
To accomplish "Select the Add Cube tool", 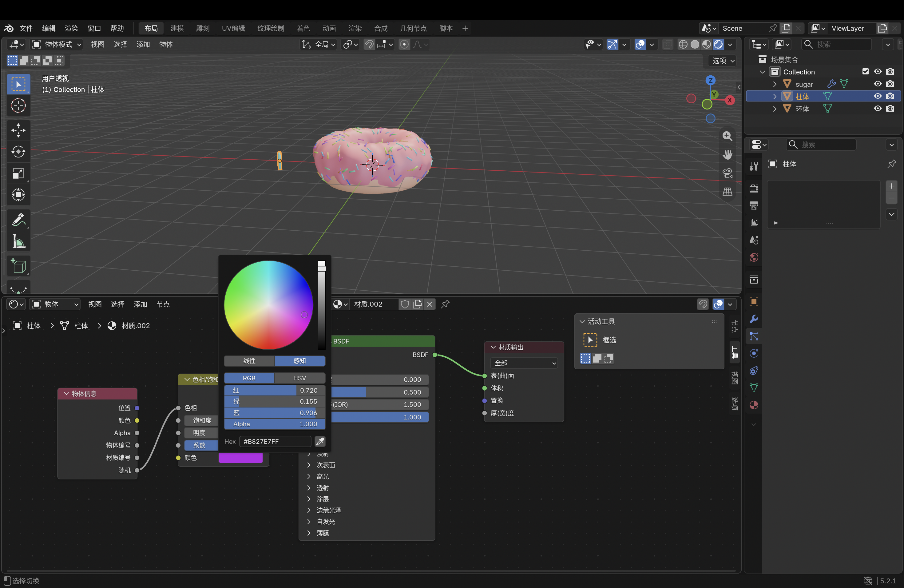I will [x=18, y=266].
